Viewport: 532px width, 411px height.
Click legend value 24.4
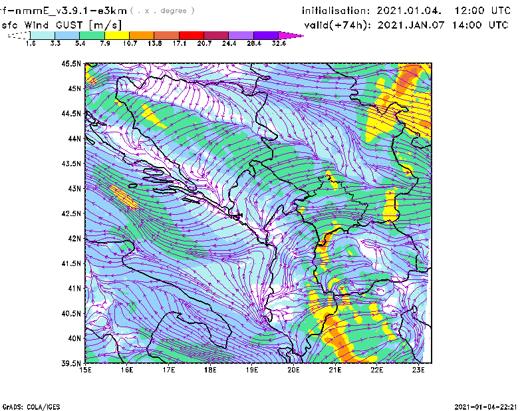click(229, 43)
